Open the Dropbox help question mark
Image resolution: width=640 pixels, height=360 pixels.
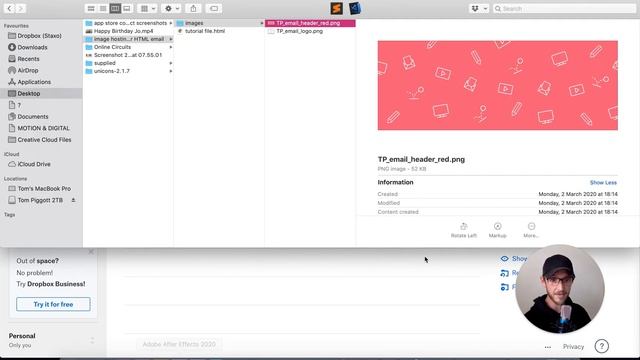(601, 346)
